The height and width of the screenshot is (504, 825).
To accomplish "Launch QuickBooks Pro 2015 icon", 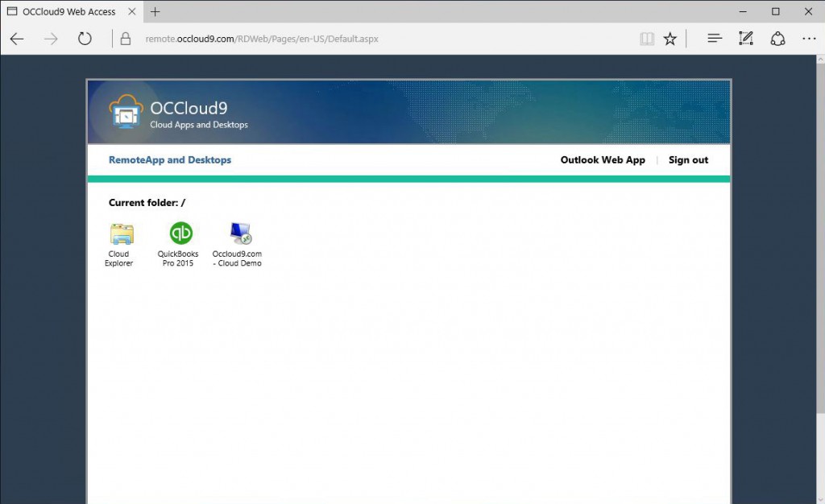I will 180,233.
